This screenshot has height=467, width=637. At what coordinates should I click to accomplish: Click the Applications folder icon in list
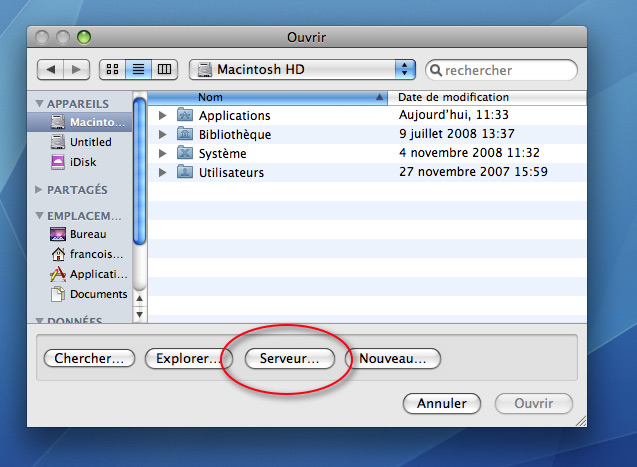pyautogui.click(x=185, y=115)
